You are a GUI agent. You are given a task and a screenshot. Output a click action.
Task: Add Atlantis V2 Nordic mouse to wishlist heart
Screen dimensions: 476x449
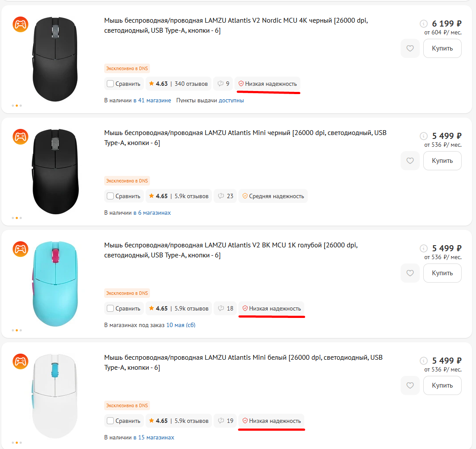click(x=410, y=48)
